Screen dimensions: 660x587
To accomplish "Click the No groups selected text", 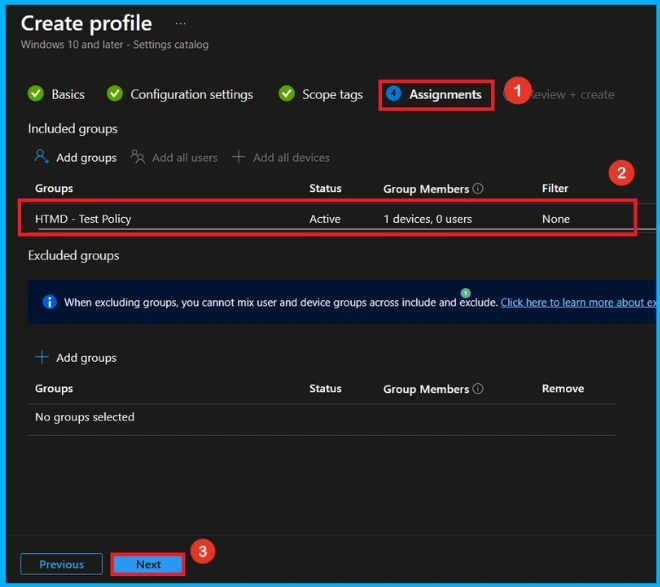I will pyautogui.click(x=85, y=417).
